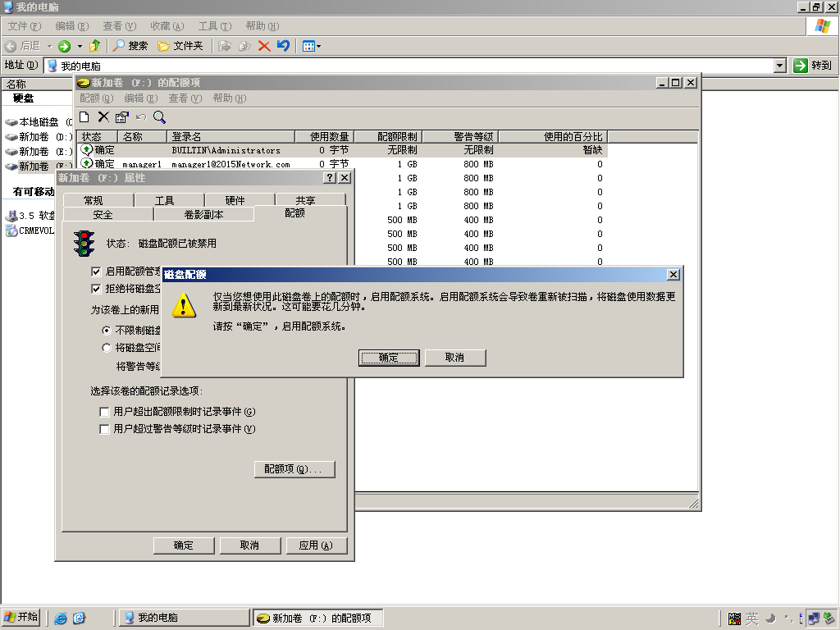840x630 pixels.
Task: Open 查看 menu in My Computer window
Action: (120, 26)
